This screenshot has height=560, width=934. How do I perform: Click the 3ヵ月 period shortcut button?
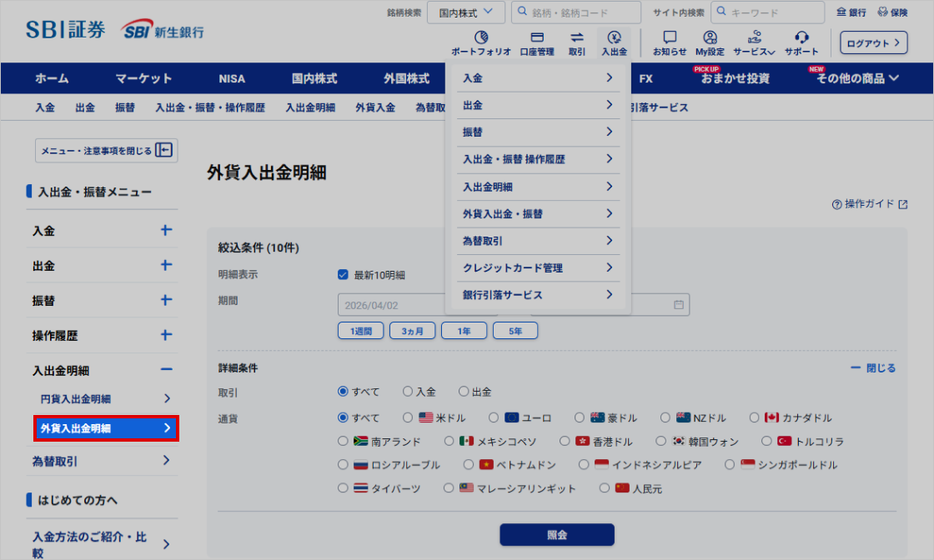(x=412, y=331)
